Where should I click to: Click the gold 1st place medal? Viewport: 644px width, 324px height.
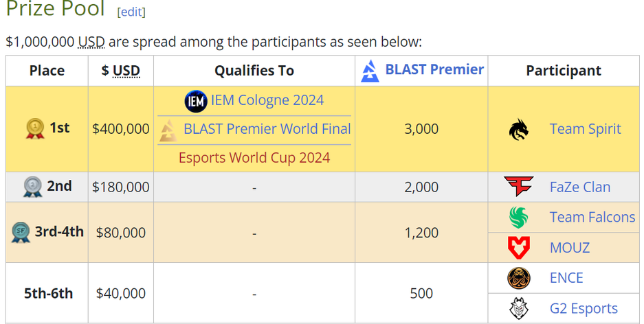(x=35, y=128)
